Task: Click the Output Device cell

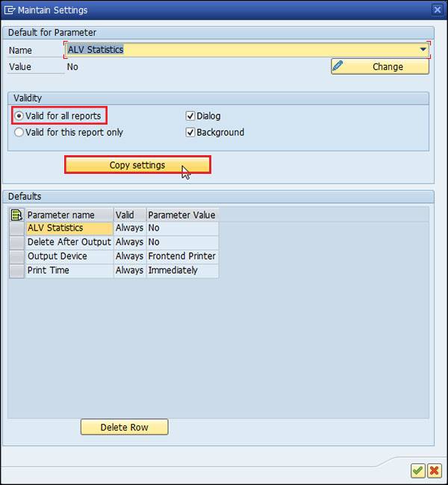Action: [69, 257]
